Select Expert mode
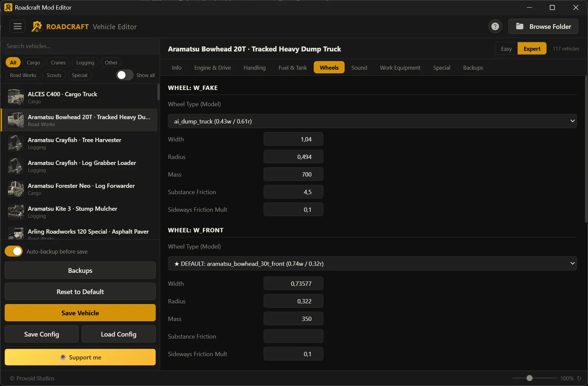This screenshot has width=588, height=386. pyautogui.click(x=532, y=48)
